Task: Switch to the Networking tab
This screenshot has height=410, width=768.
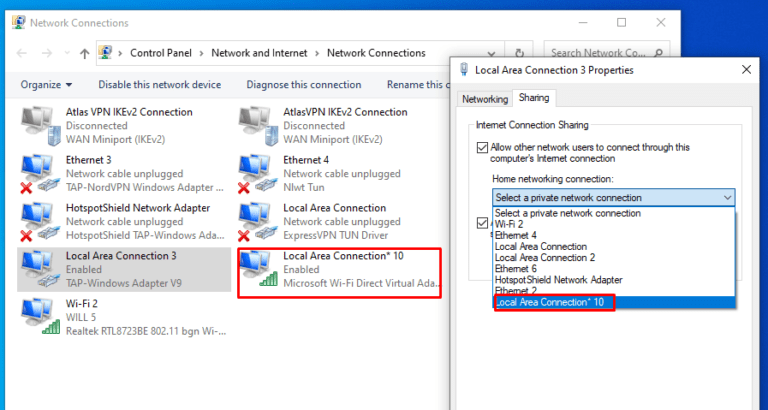Action: pos(485,99)
